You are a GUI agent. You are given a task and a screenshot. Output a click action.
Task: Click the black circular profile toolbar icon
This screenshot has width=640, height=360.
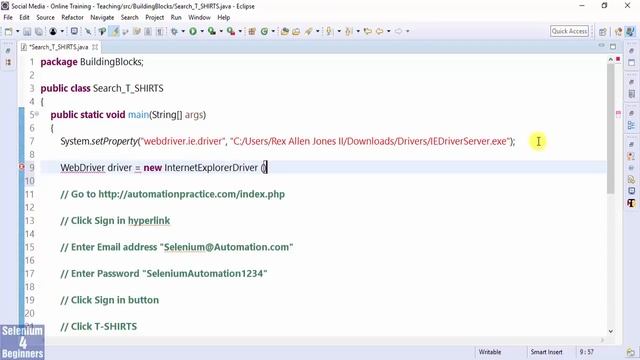(x=53, y=31)
